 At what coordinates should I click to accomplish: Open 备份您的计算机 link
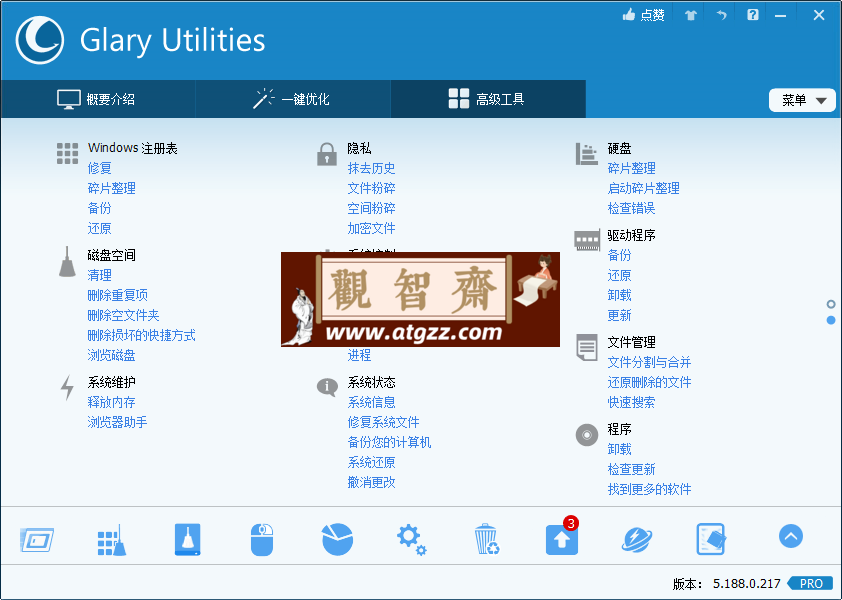(389, 442)
